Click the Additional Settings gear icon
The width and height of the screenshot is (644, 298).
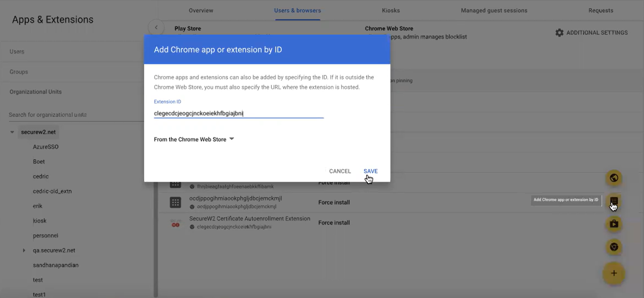tap(559, 33)
